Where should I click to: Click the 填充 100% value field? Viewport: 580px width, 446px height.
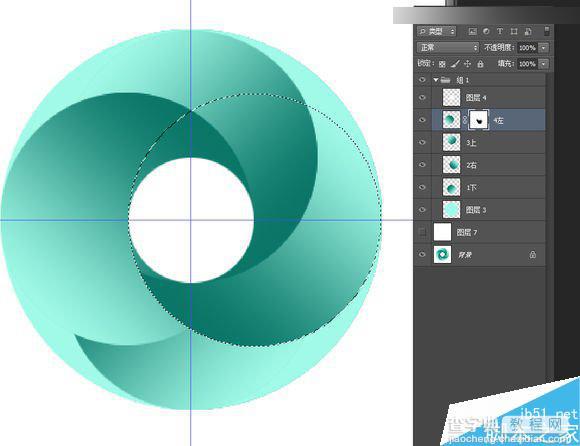pos(527,64)
